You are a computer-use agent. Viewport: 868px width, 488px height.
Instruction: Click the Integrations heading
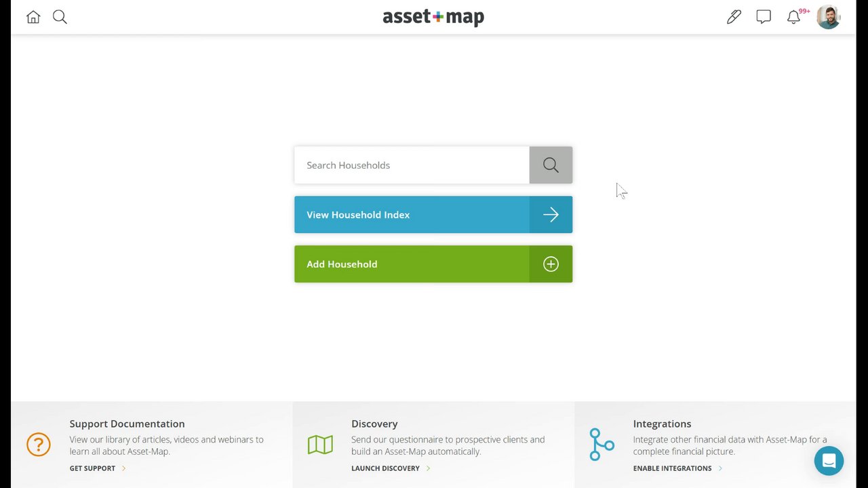pos(662,424)
